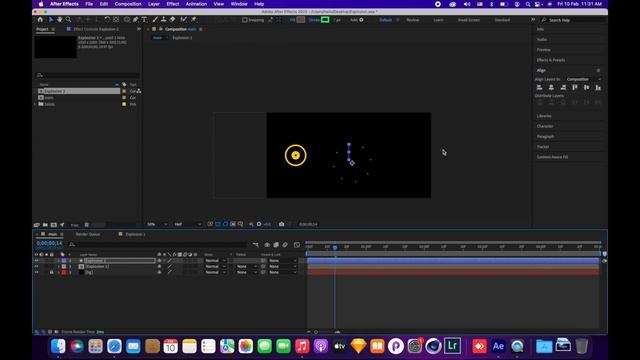The width and height of the screenshot is (640, 360).
Task: Click the Align left icon
Action: pos(540,87)
